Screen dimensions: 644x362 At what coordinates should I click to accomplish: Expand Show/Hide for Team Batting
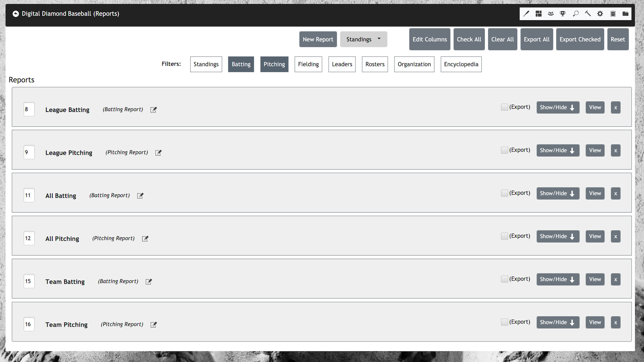click(558, 279)
